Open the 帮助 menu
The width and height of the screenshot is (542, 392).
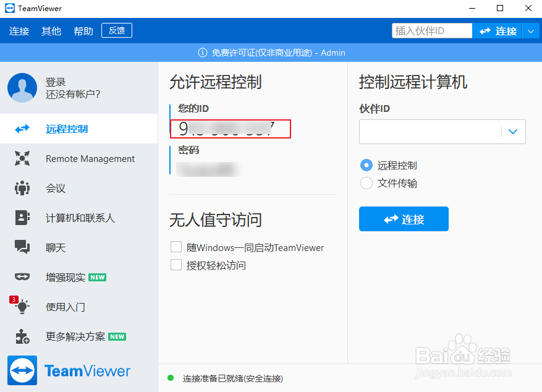coord(83,31)
